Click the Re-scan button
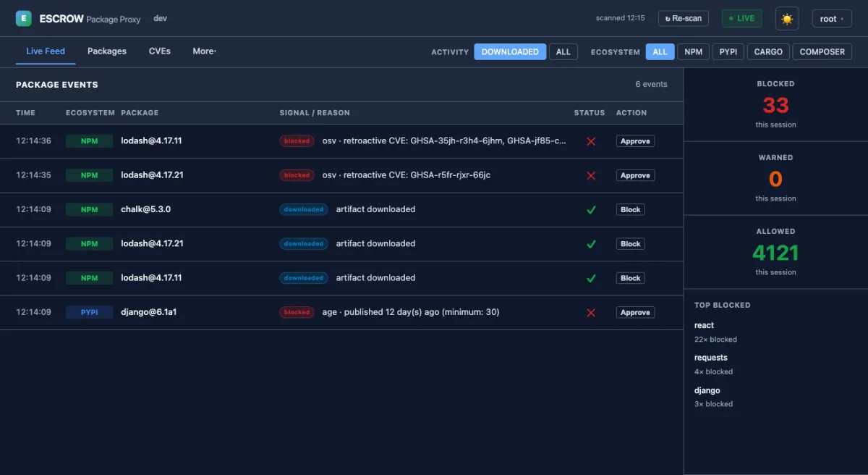The width and height of the screenshot is (868, 475). coord(684,19)
